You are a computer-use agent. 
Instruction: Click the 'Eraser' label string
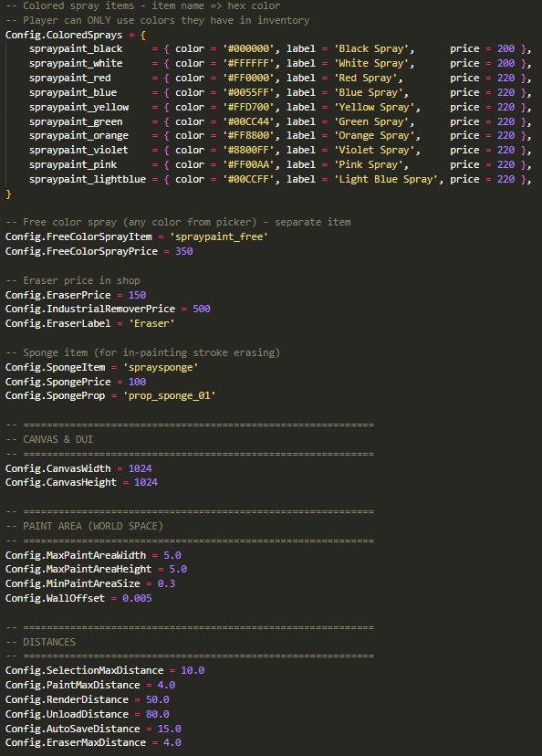(151, 323)
